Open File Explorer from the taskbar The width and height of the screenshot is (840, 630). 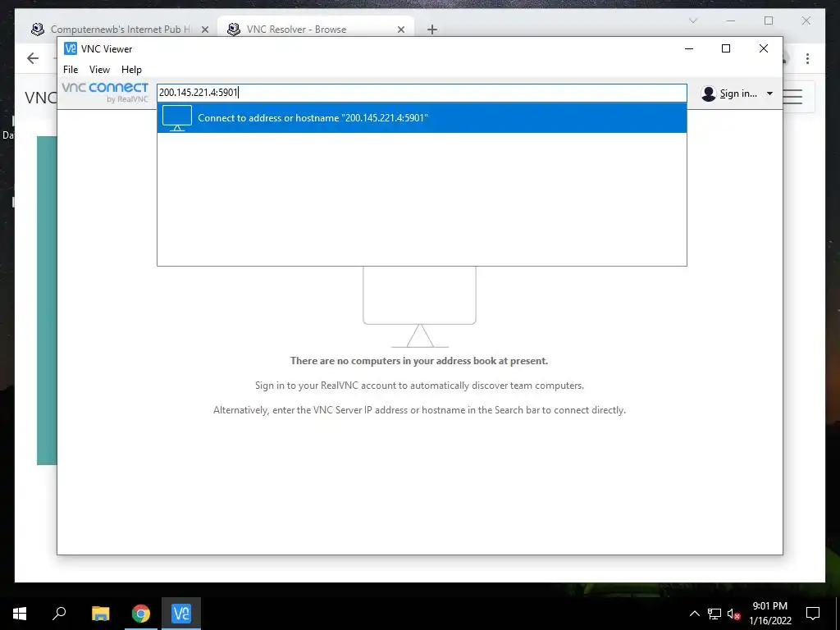coord(100,614)
